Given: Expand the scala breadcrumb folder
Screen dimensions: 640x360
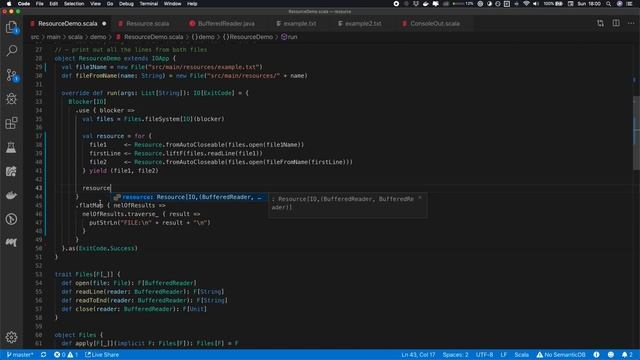Looking at the screenshot, I should tap(75, 37).
